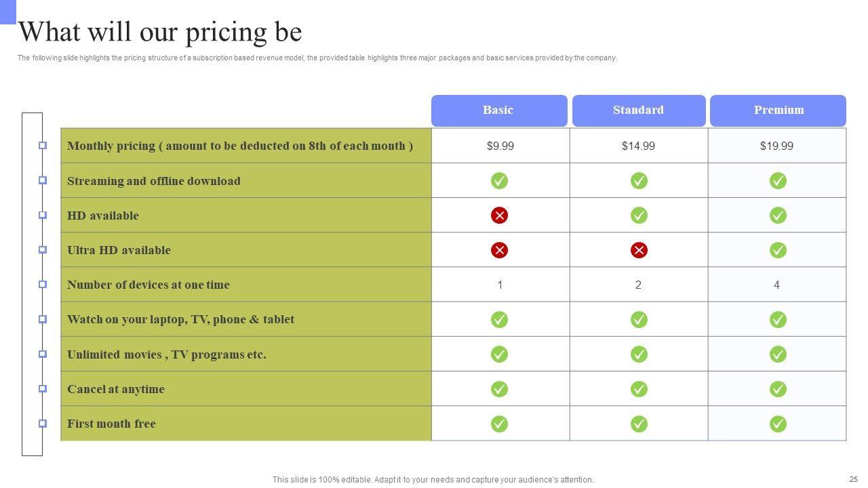Click square bullet beside First month free

pos(43,423)
